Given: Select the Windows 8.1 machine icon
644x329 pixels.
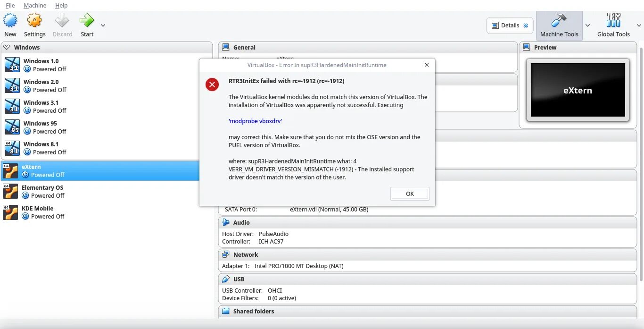Looking at the screenshot, I should pyautogui.click(x=12, y=148).
